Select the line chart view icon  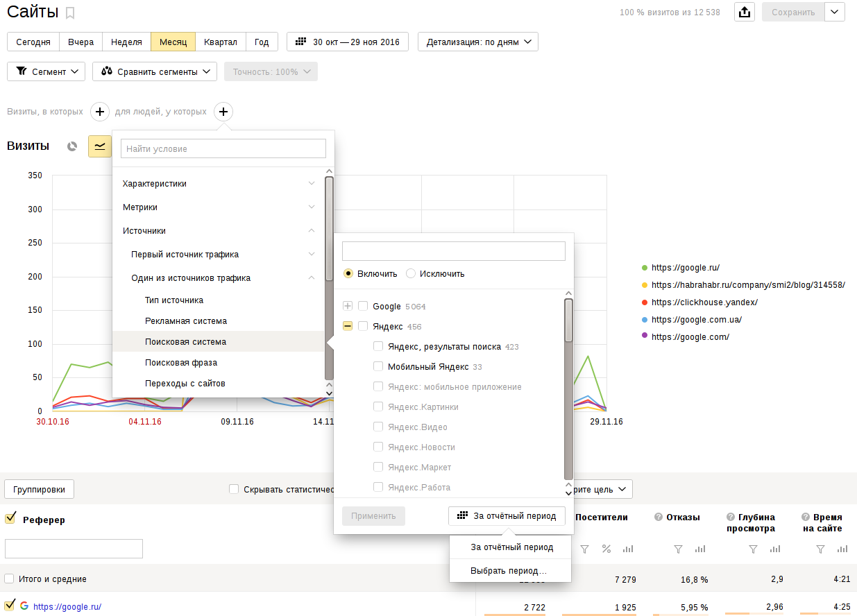pos(100,146)
